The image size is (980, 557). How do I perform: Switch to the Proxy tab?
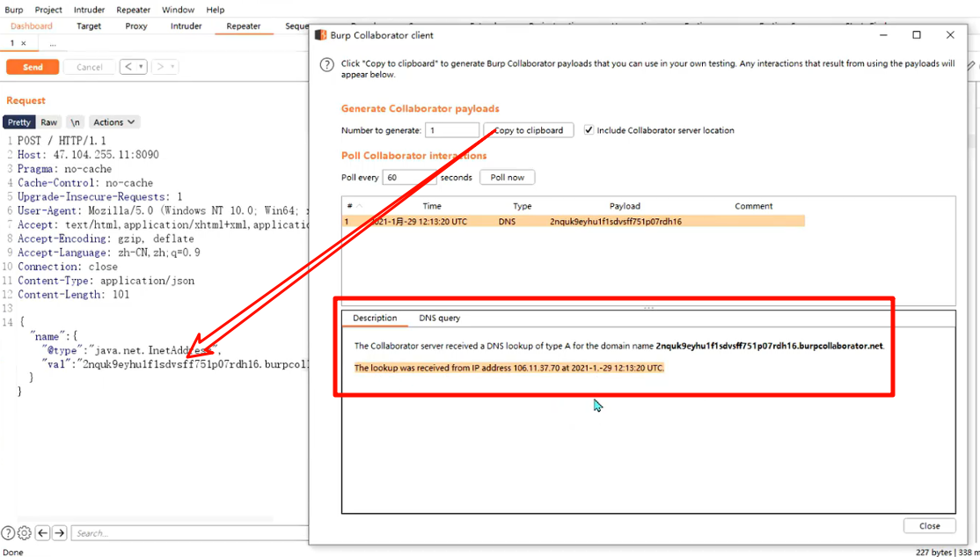pos(136,26)
